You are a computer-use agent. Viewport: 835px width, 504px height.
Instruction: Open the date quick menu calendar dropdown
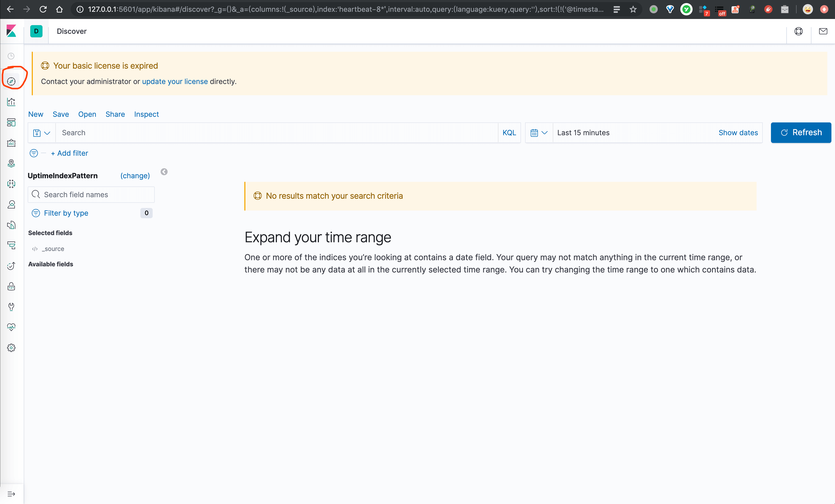539,133
